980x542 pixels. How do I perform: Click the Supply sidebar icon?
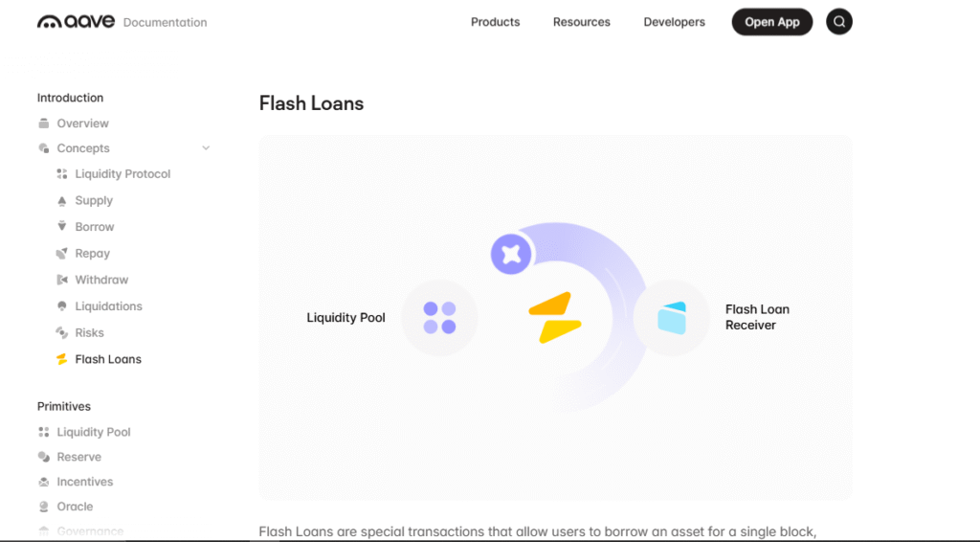click(x=62, y=201)
